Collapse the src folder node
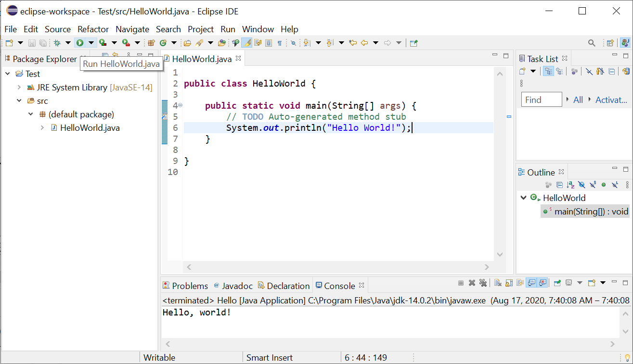 click(x=19, y=101)
